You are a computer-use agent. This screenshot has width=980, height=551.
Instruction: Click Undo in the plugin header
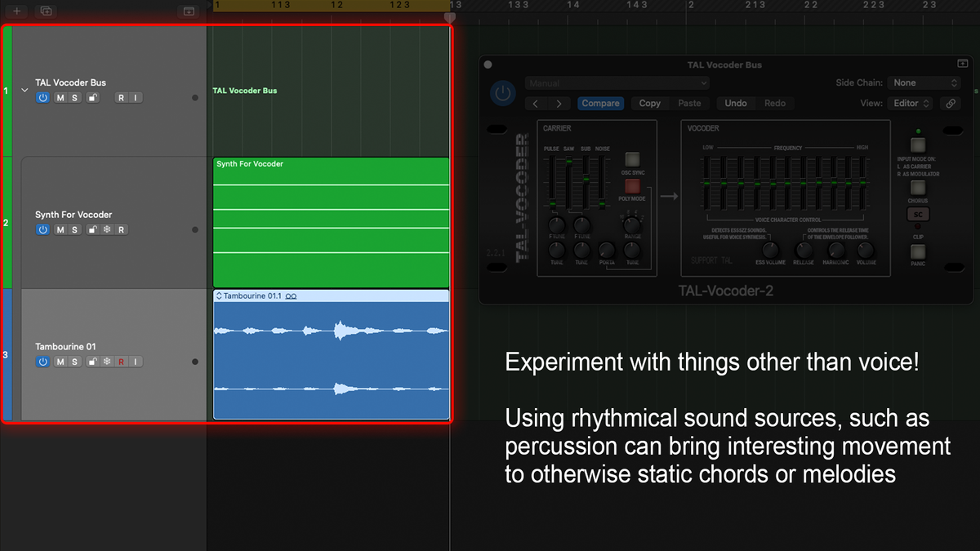735,104
